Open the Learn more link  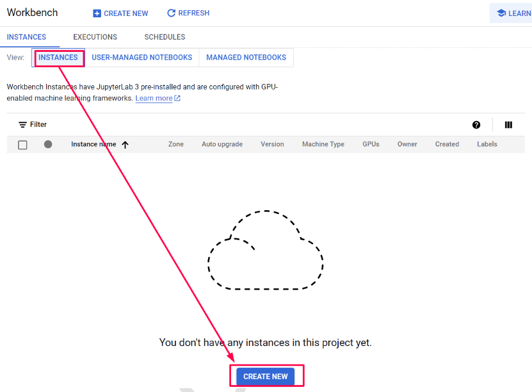tap(154, 98)
